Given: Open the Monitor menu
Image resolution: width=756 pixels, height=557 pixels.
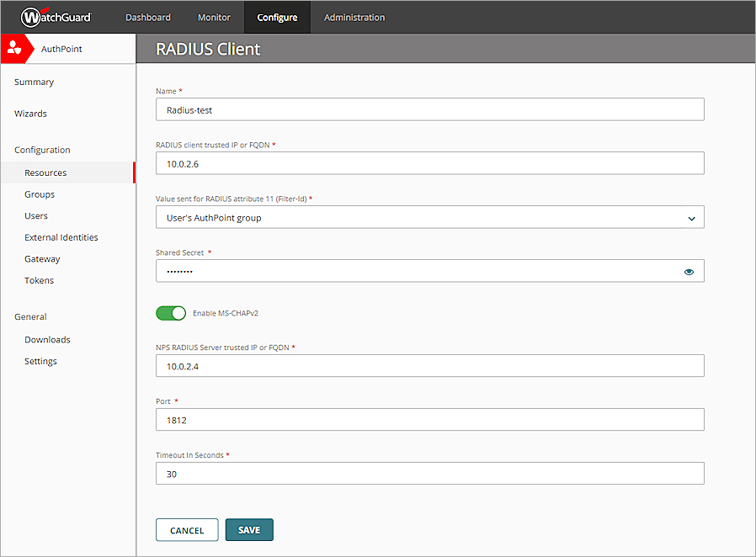Looking at the screenshot, I should pos(214,17).
